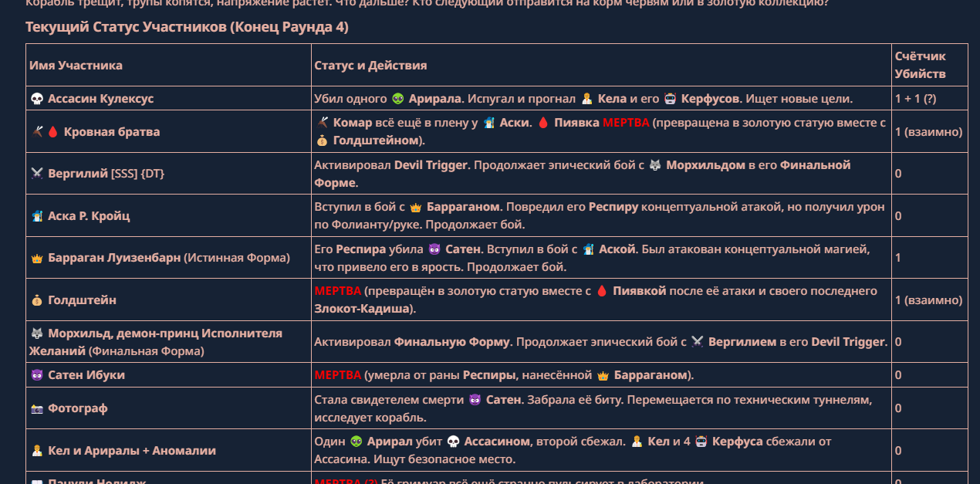Click the red МЕРТВА word after Пиявка

[626, 123]
